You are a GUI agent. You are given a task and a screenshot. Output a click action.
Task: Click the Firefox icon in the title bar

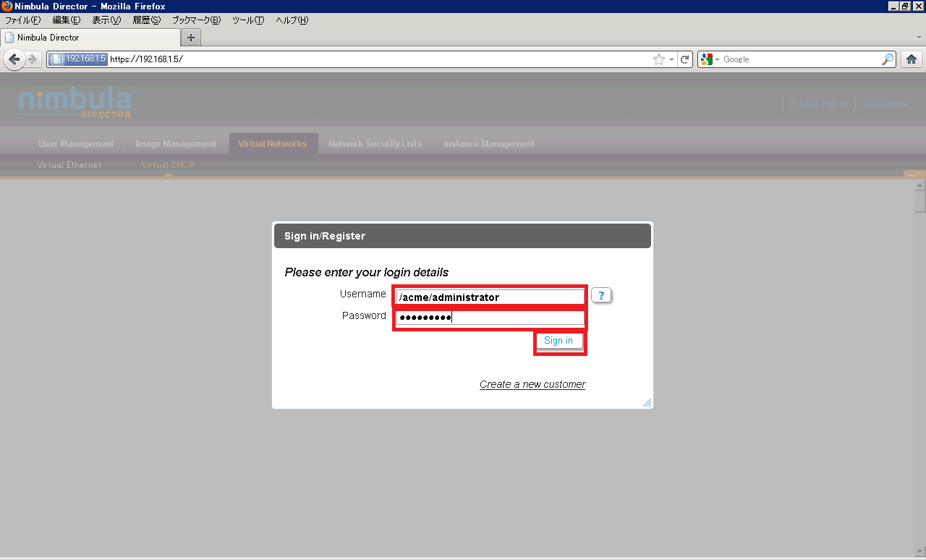7,7
